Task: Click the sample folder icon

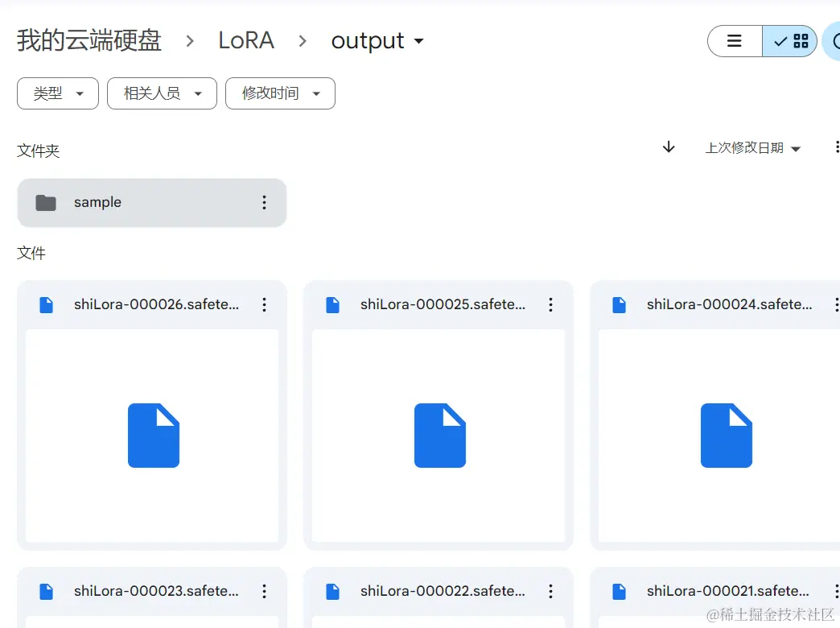Action: pyautogui.click(x=46, y=203)
